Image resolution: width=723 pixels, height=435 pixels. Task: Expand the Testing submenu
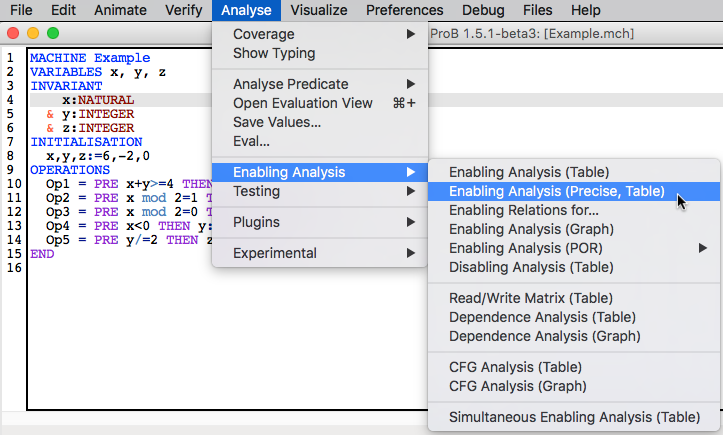click(x=257, y=191)
